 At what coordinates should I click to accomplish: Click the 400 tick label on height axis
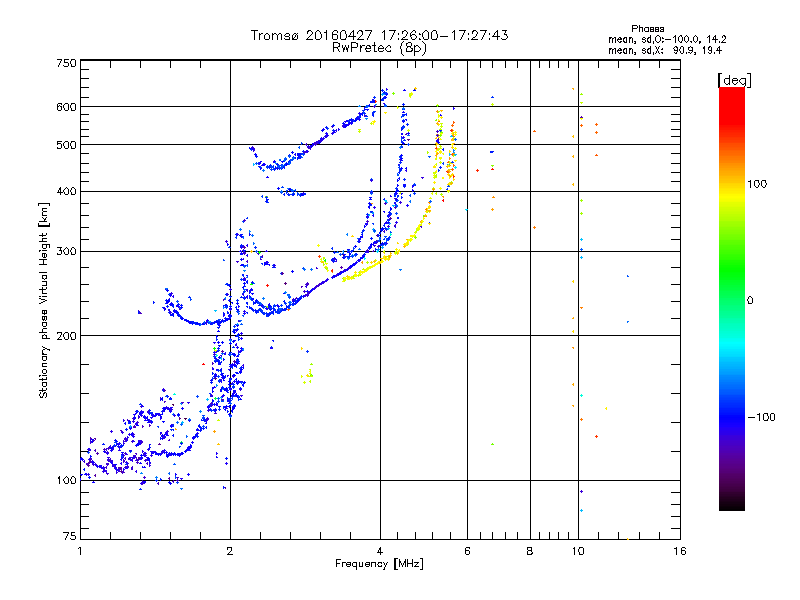click(x=66, y=191)
